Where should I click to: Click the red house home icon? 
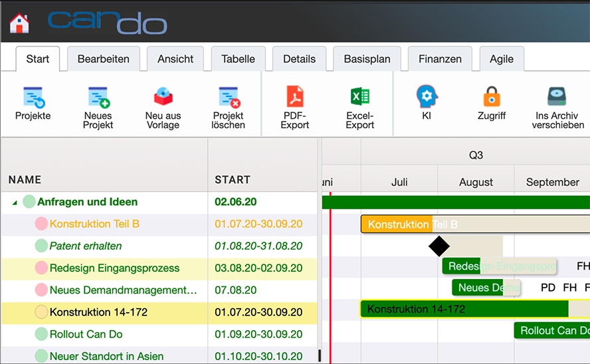tap(19, 23)
